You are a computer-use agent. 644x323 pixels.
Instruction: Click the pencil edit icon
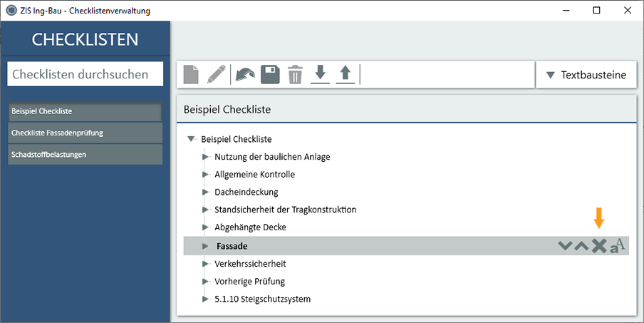[216, 75]
